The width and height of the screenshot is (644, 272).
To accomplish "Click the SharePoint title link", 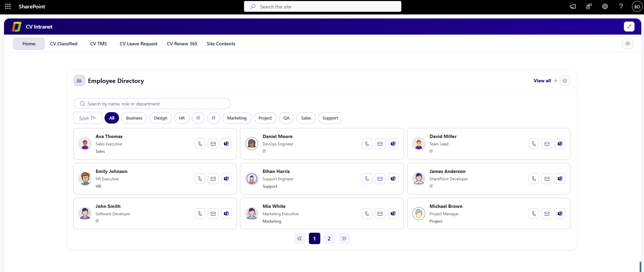I will 32,6.
